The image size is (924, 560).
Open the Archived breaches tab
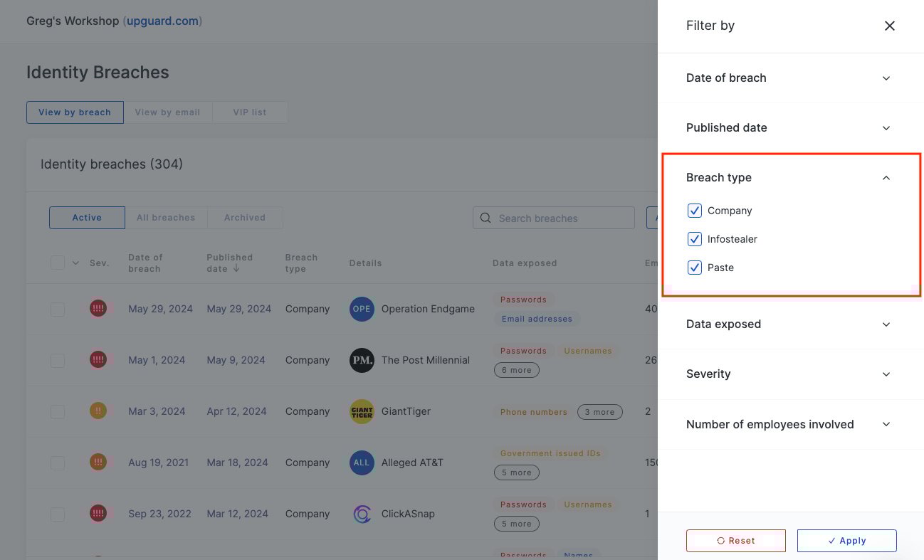pos(244,217)
